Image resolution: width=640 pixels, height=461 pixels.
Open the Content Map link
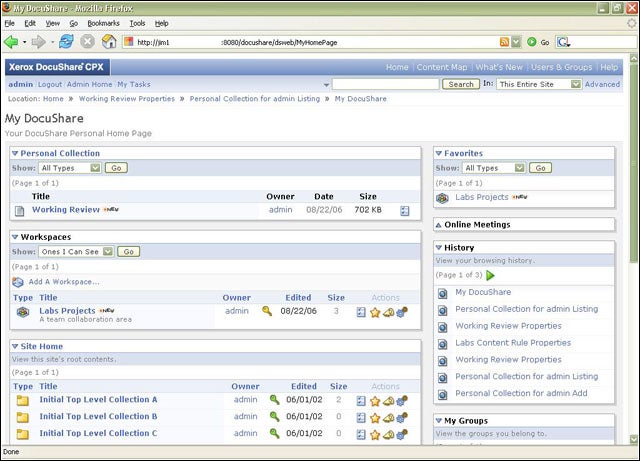pyautogui.click(x=442, y=67)
